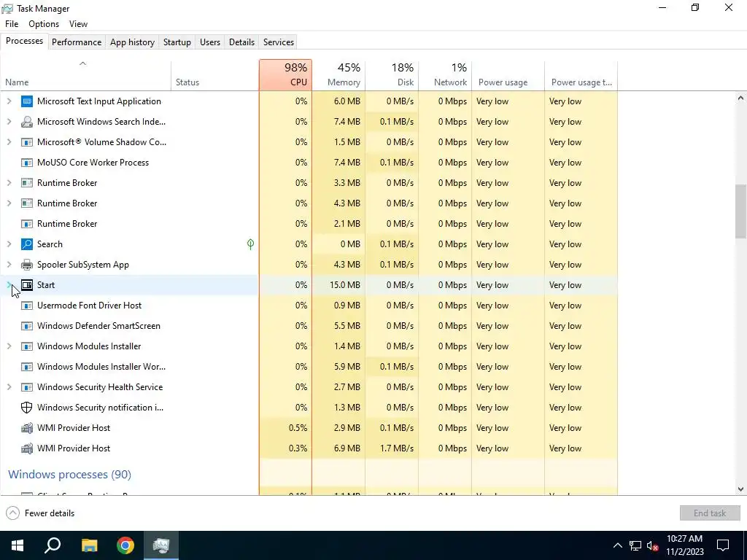Click the vertical scrollbar thumb
This screenshot has width=747, height=560.
point(740,211)
